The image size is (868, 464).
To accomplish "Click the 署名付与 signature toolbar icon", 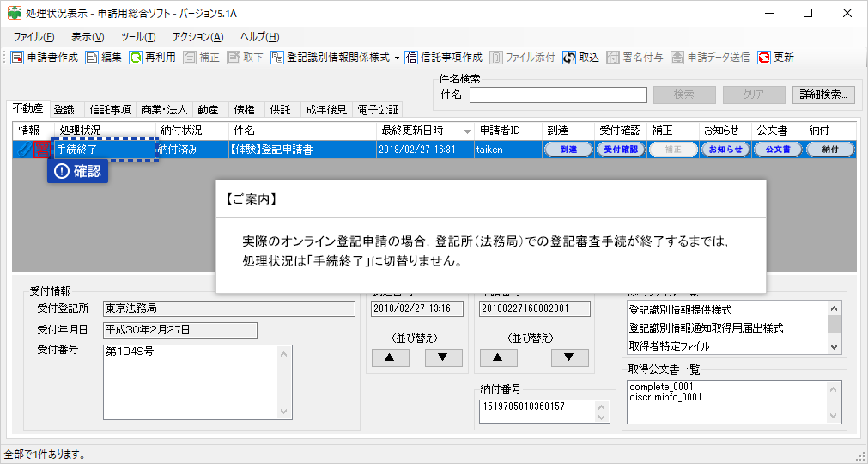I will (x=613, y=58).
